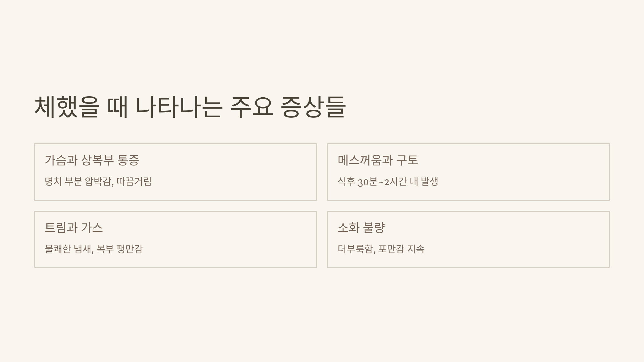Click the word 통증 in first card
Screen dimensions: 644x362
128,160
